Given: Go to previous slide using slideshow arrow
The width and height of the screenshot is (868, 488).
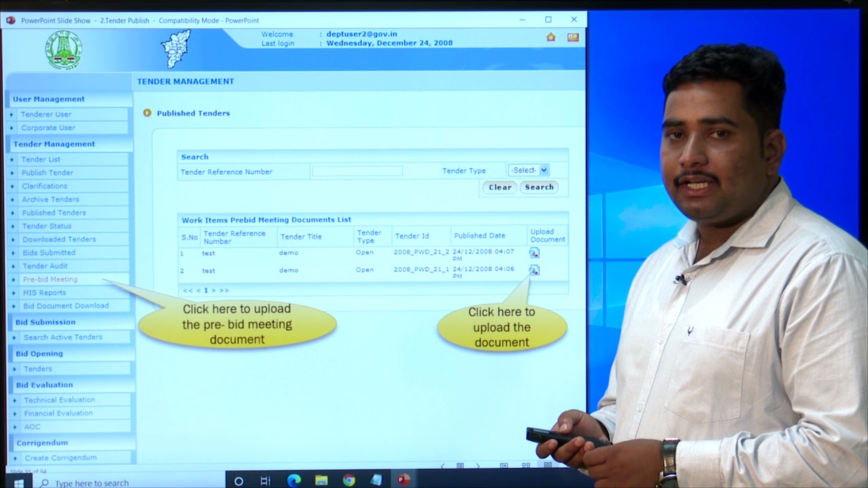Looking at the screenshot, I should (443, 466).
